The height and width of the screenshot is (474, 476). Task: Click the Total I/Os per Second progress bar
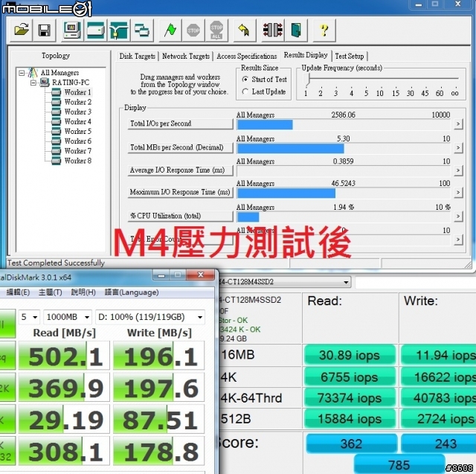coord(344,125)
